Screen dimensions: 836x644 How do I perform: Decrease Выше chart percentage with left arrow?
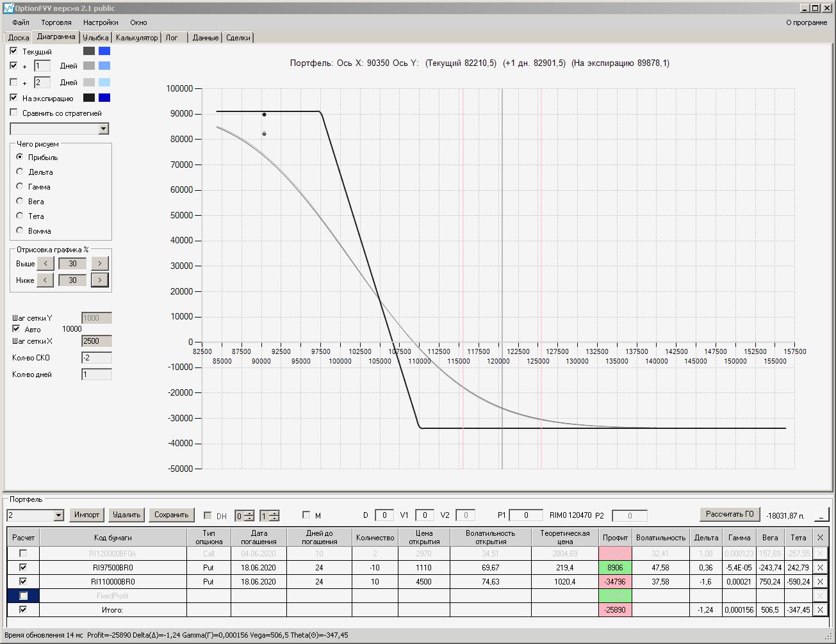[x=45, y=263]
